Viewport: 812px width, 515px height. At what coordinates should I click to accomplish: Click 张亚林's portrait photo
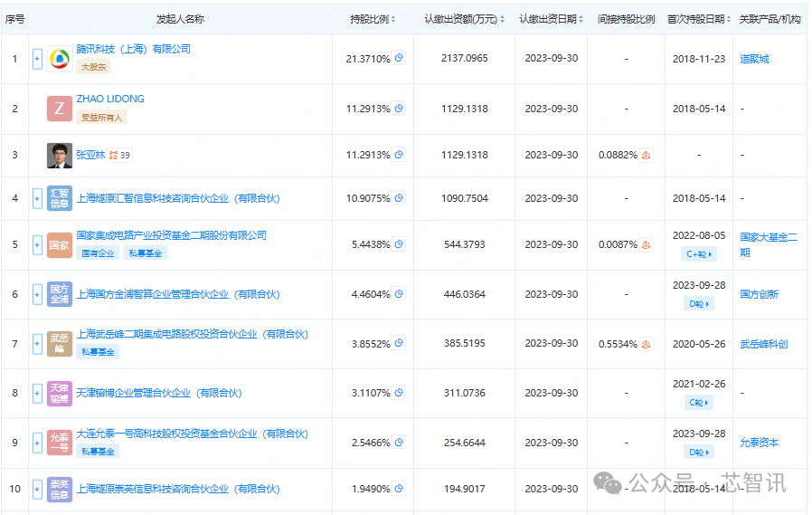[60, 156]
